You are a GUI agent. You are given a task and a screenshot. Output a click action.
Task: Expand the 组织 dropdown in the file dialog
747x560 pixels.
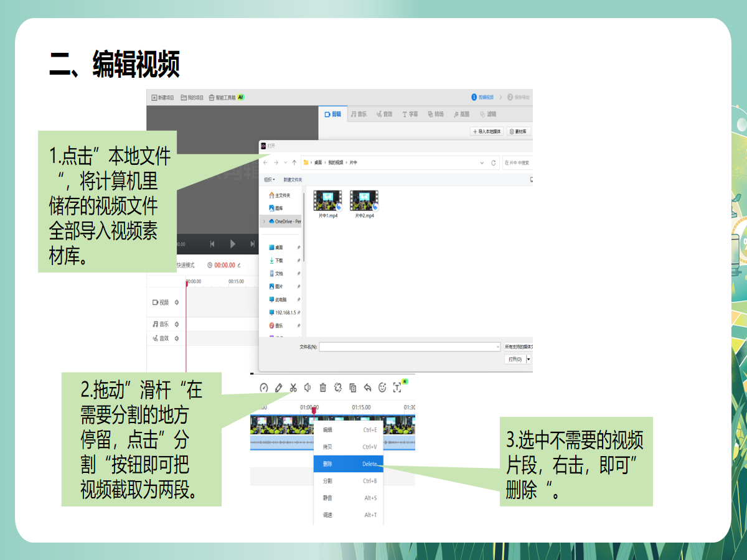tap(269, 180)
